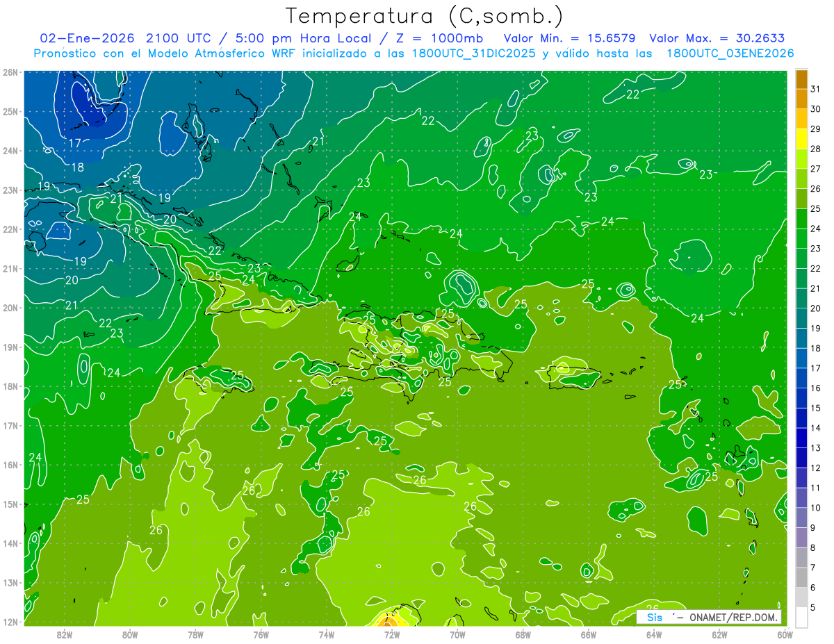This screenshot has height=644, width=834.
Task: Click the "70W" longitude axis label
Action: pyautogui.click(x=457, y=634)
